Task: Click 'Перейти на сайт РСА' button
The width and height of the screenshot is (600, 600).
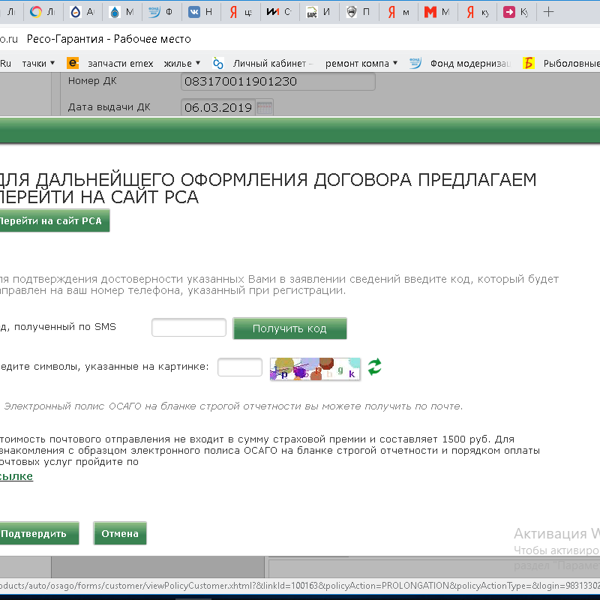Action: pyautogui.click(x=51, y=221)
